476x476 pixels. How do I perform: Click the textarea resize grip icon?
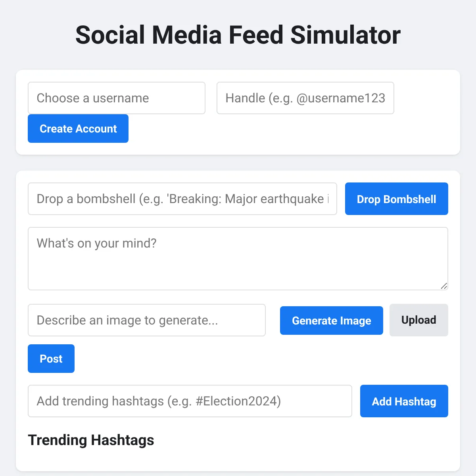click(444, 286)
